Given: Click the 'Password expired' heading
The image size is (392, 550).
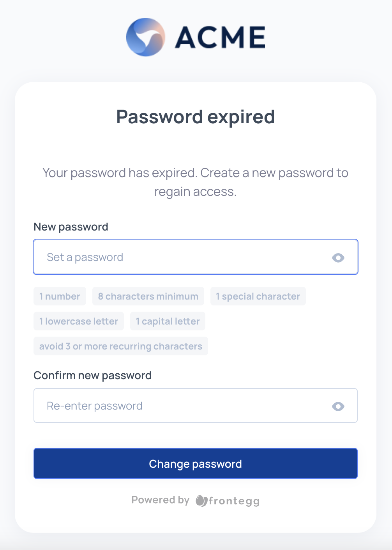Looking at the screenshot, I should point(196,117).
